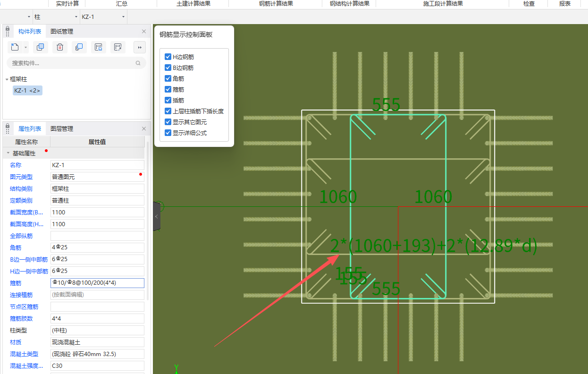Click the 定额类别 value 普通柱
The image size is (588, 374).
97,200
